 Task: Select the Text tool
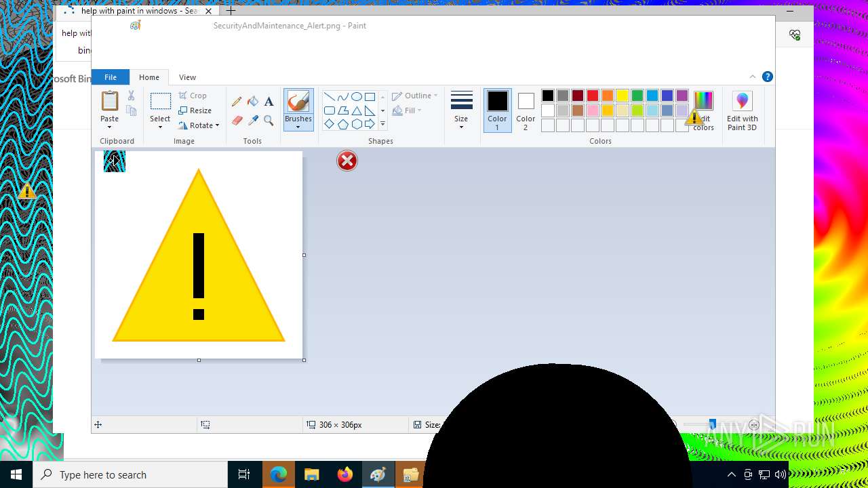click(269, 102)
